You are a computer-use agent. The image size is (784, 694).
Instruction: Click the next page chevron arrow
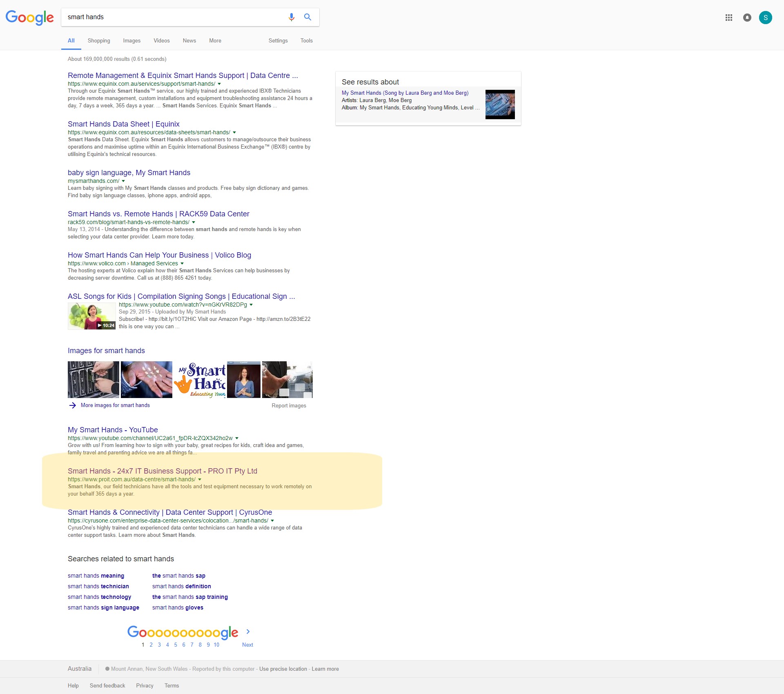click(x=248, y=632)
